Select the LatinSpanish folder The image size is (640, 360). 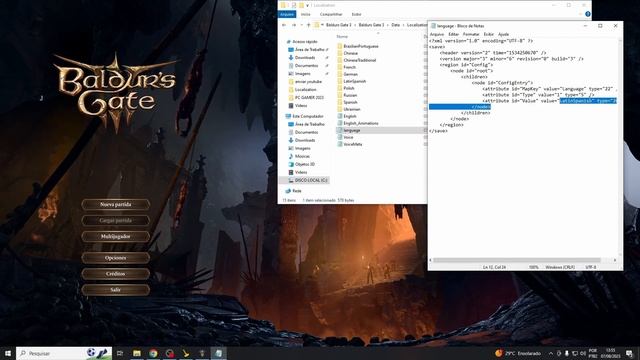click(x=354, y=81)
